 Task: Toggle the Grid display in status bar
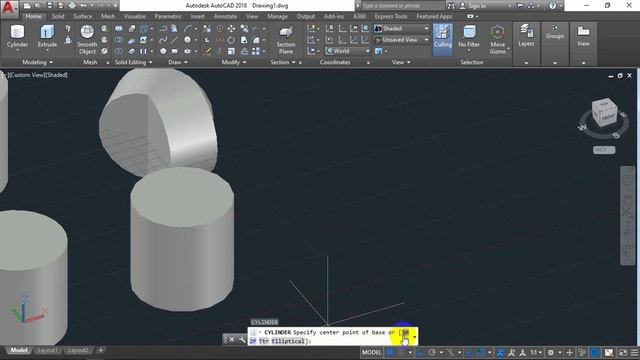(x=391, y=352)
